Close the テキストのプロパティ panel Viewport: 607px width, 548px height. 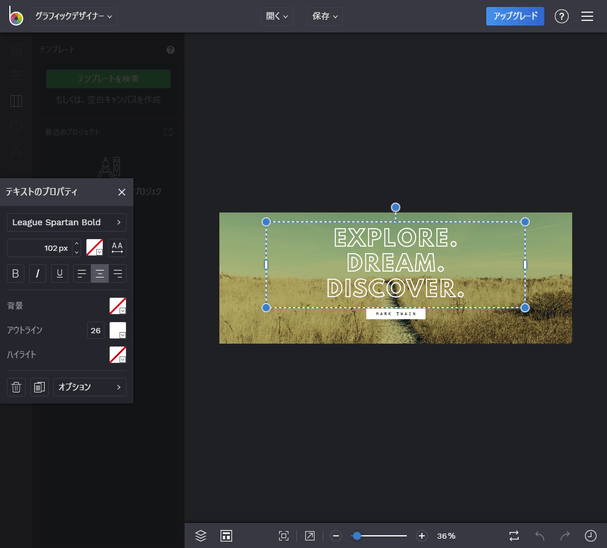[x=122, y=192]
